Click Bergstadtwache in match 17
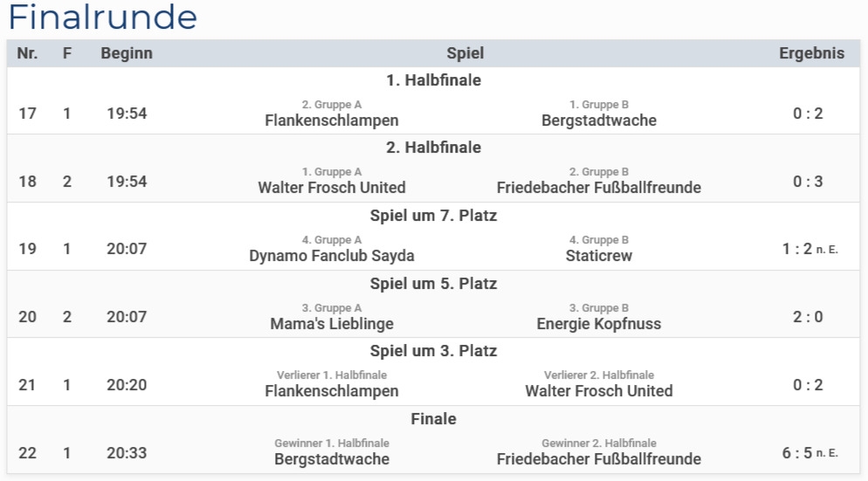Image resolution: width=868 pixels, height=481 pixels. pos(599,120)
